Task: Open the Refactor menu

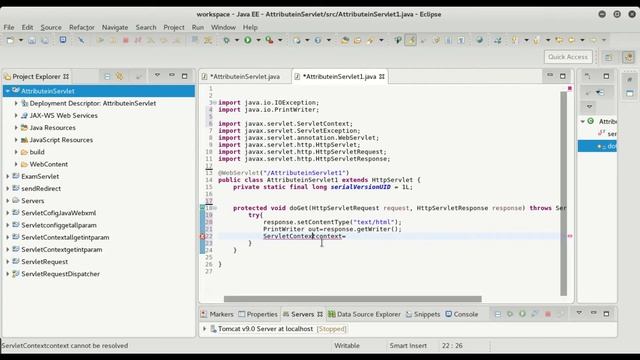Action: tap(82, 27)
